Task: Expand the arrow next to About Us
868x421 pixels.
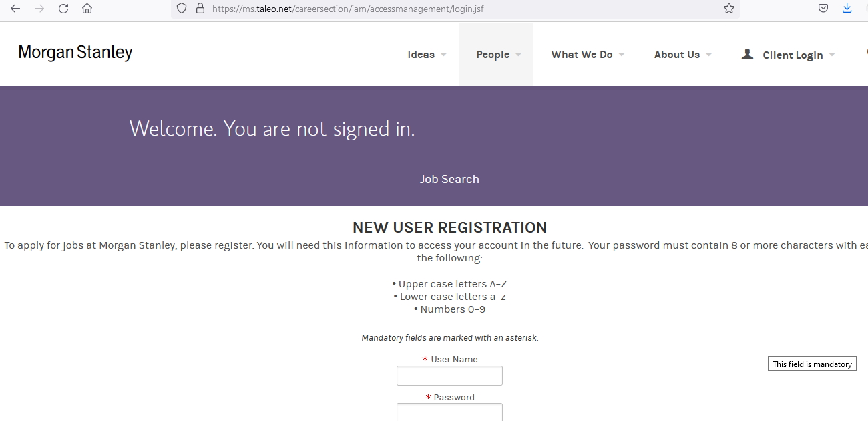Action: point(708,55)
